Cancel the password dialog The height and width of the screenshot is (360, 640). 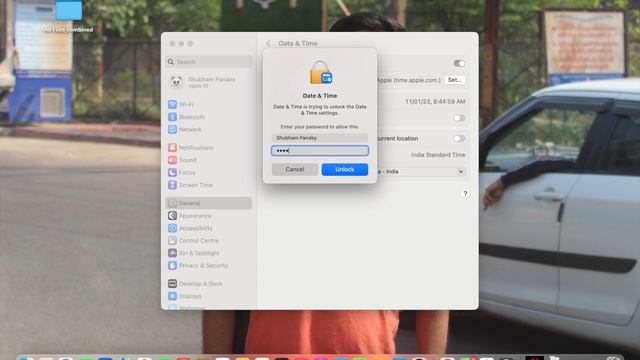295,169
